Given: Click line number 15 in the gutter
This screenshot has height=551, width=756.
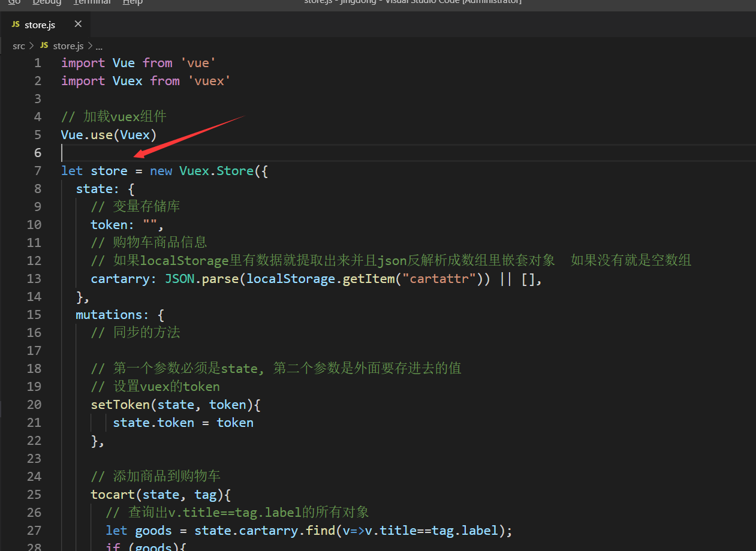Looking at the screenshot, I should 34,315.
